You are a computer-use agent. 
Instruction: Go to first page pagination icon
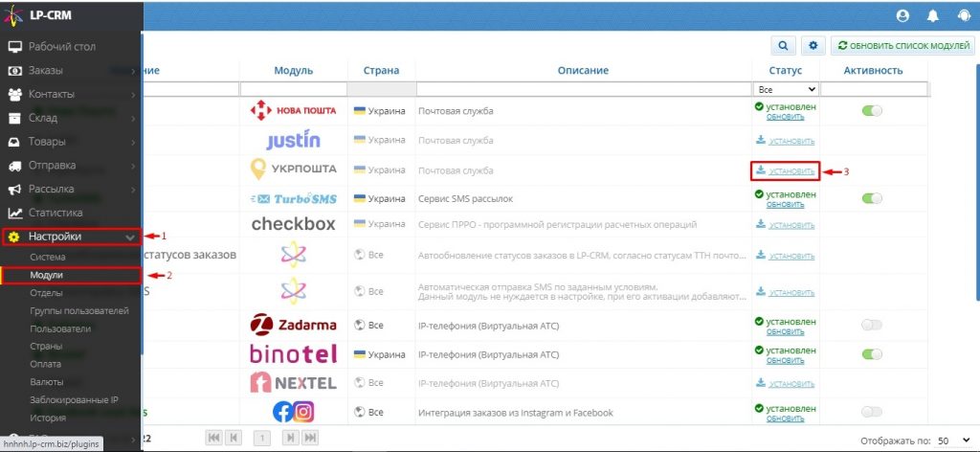coord(213,438)
